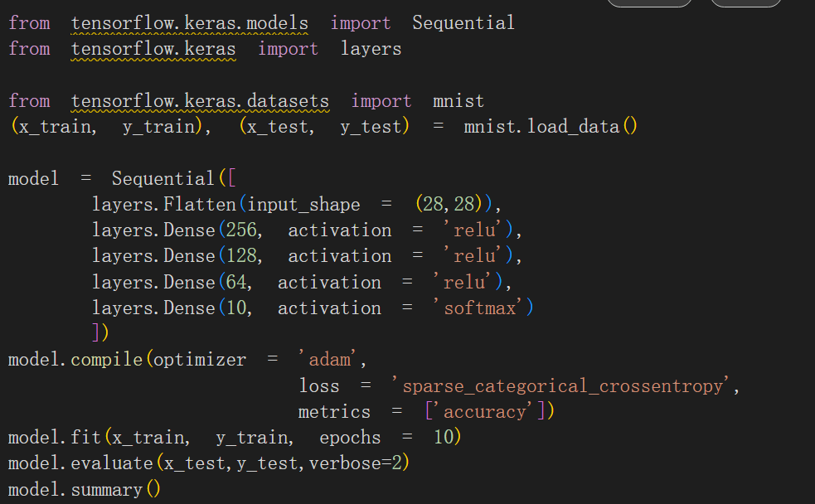Click the Sequential import name on line one
The height and width of the screenshot is (504, 815).
pyautogui.click(x=463, y=23)
